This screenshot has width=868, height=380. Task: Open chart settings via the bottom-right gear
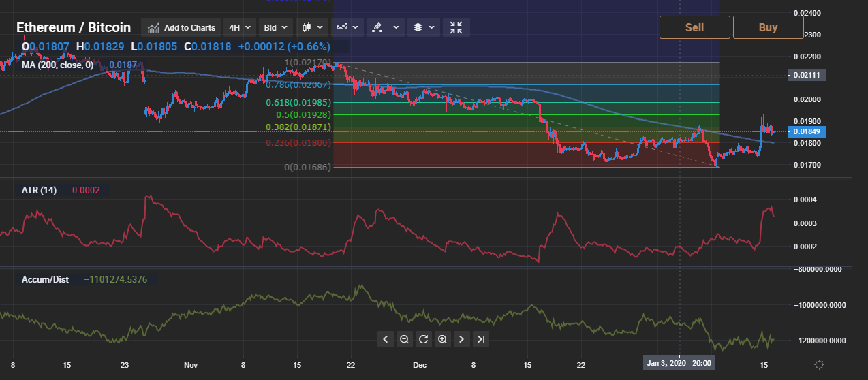pyautogui.click(x=819, y=364)
